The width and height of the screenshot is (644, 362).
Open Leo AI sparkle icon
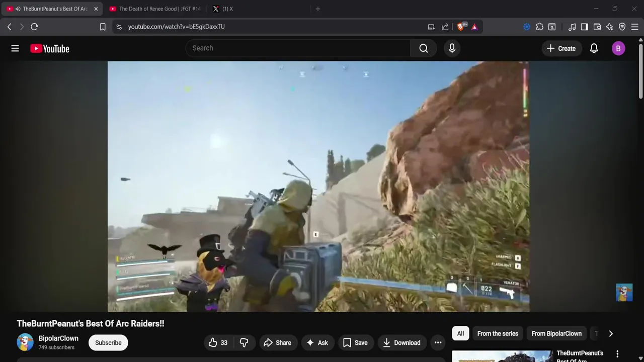point(610,27)
